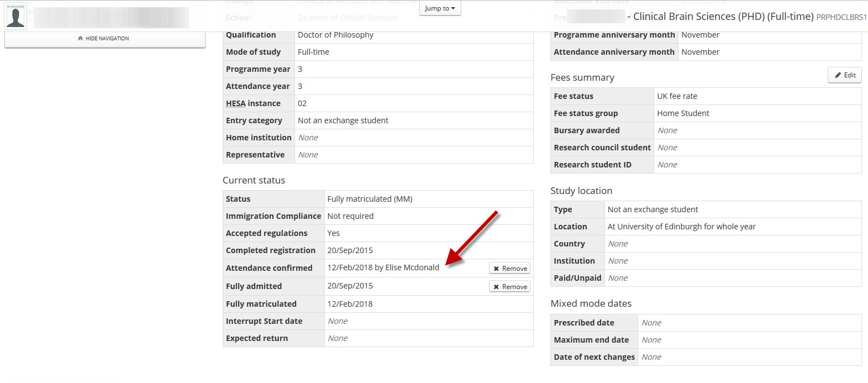868x383 pixels.
Task: Select the study location Institution label
Action: [x=574, y=261]
